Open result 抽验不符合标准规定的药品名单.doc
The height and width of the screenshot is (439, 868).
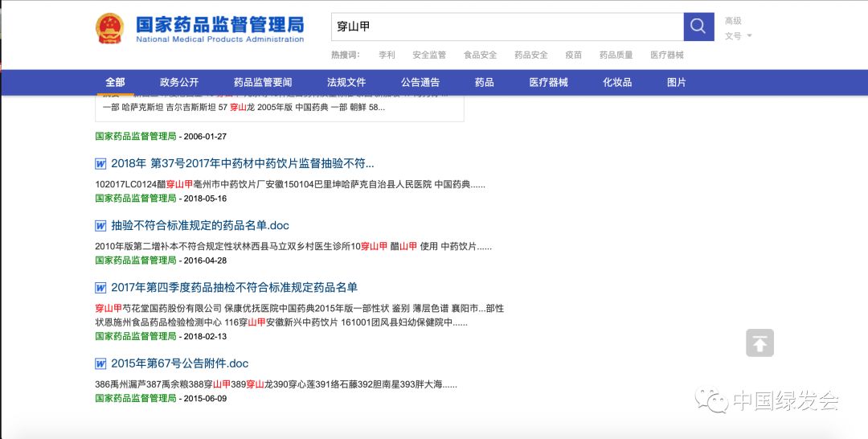(x=200, y=225)
